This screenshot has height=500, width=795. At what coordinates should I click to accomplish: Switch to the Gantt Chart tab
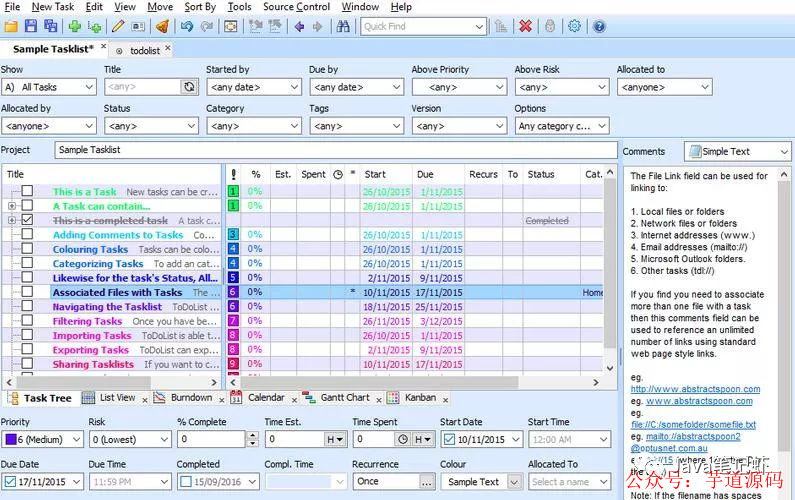click(345, 398)
